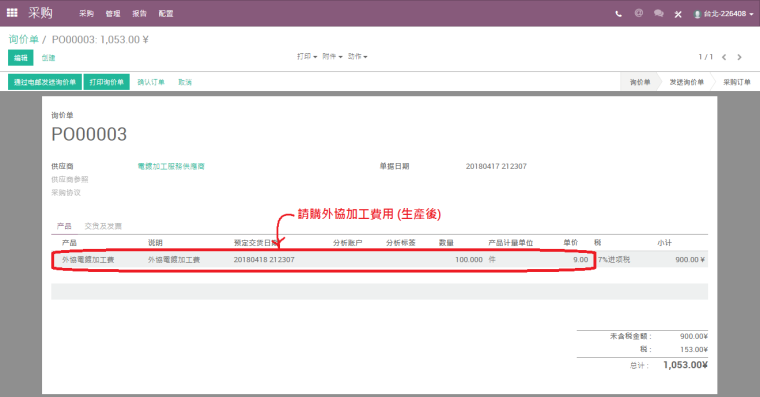This screenshot has height=397, width=760.
Task: Open the supplier link 電鍍加工服務供應商
Action: click(x=171, y=166)
